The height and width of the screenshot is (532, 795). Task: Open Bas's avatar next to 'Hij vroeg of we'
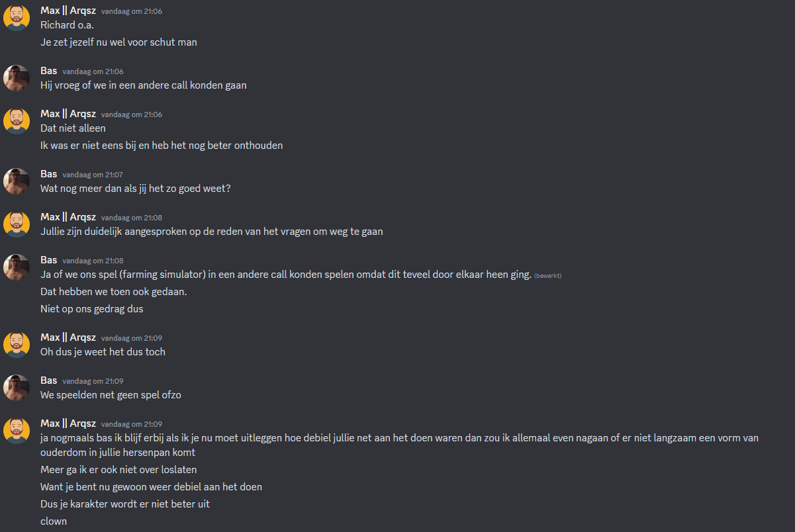(x=17, y=78)
